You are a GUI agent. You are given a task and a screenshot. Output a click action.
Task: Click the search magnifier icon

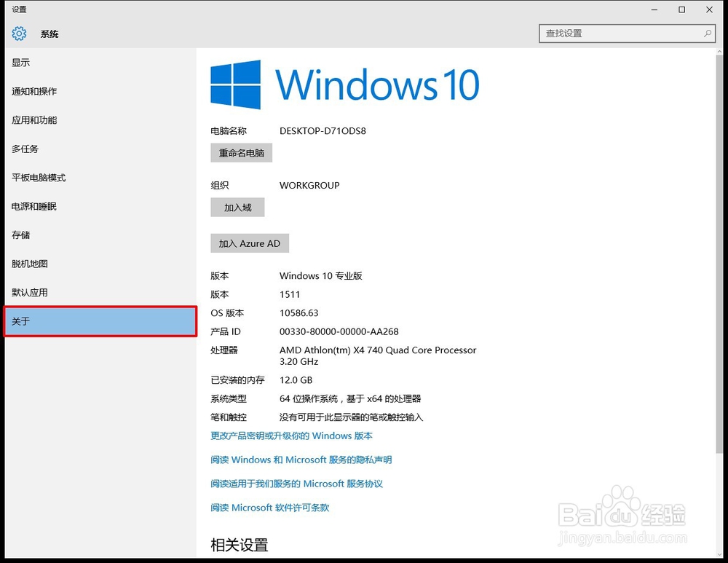(707, 34)
